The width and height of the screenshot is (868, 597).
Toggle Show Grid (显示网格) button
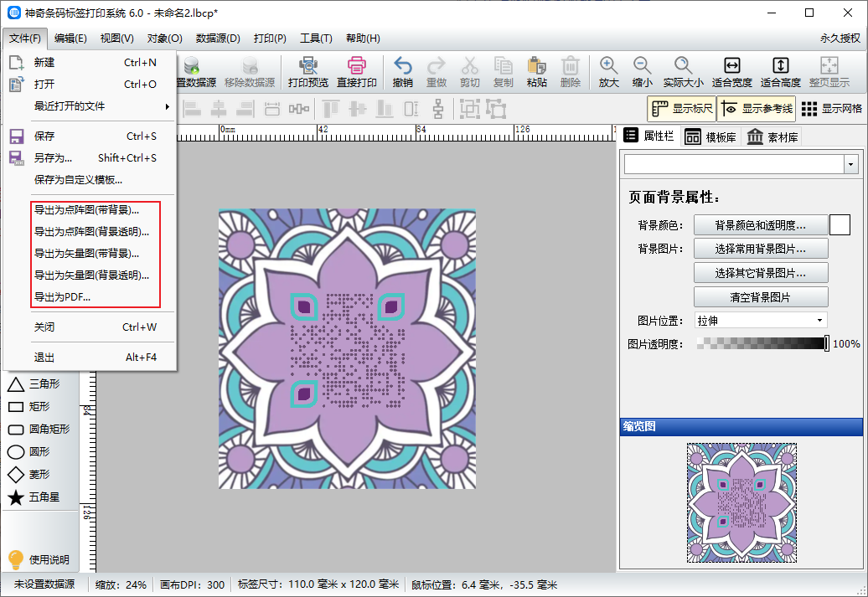click(x=831, y=108)
